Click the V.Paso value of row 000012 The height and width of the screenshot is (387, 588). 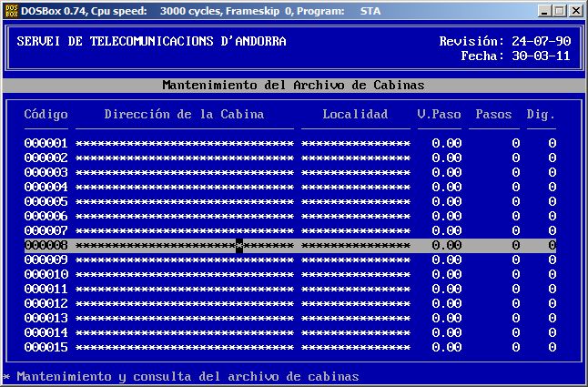click(446, 303)
